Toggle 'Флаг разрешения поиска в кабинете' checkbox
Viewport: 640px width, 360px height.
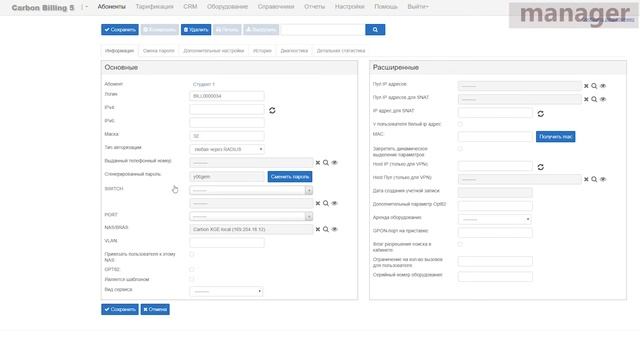(460, 244)
